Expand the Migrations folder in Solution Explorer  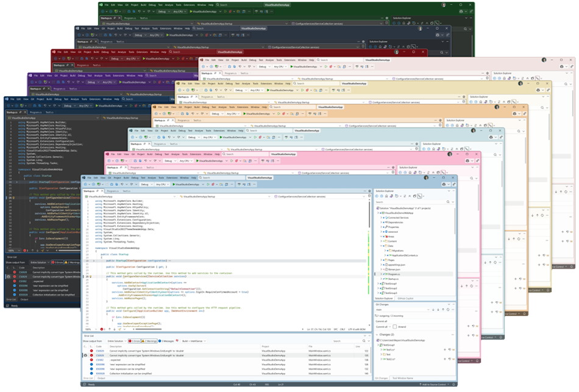(x=385, y=251)
